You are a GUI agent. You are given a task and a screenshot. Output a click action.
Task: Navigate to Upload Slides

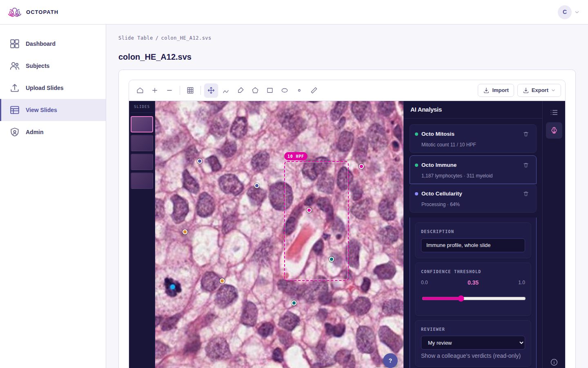click(53, 88)
